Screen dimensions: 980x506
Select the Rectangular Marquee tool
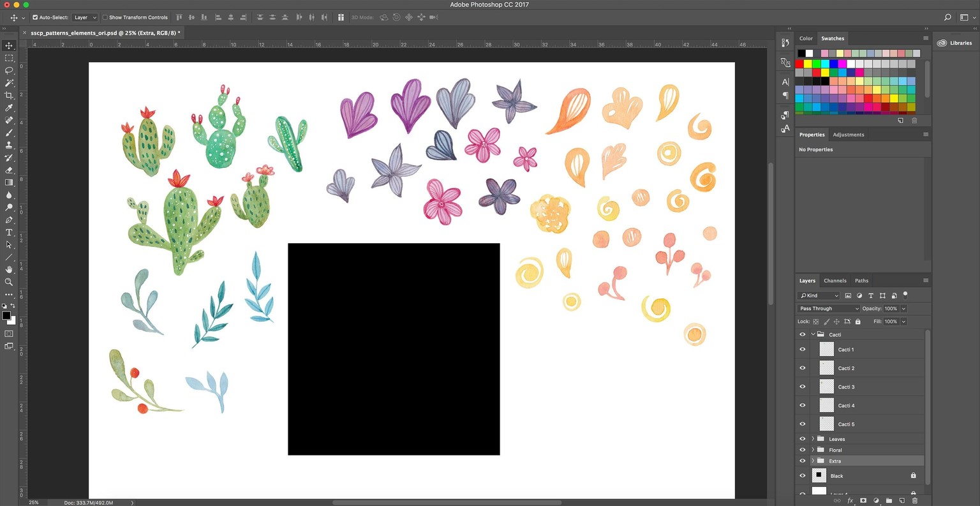(9, 58)
